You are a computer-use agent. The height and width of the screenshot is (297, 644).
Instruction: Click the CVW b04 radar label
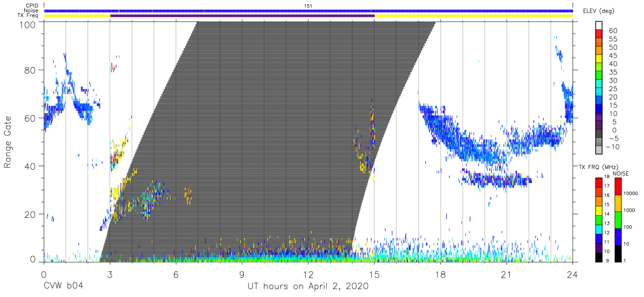[64, 286]
